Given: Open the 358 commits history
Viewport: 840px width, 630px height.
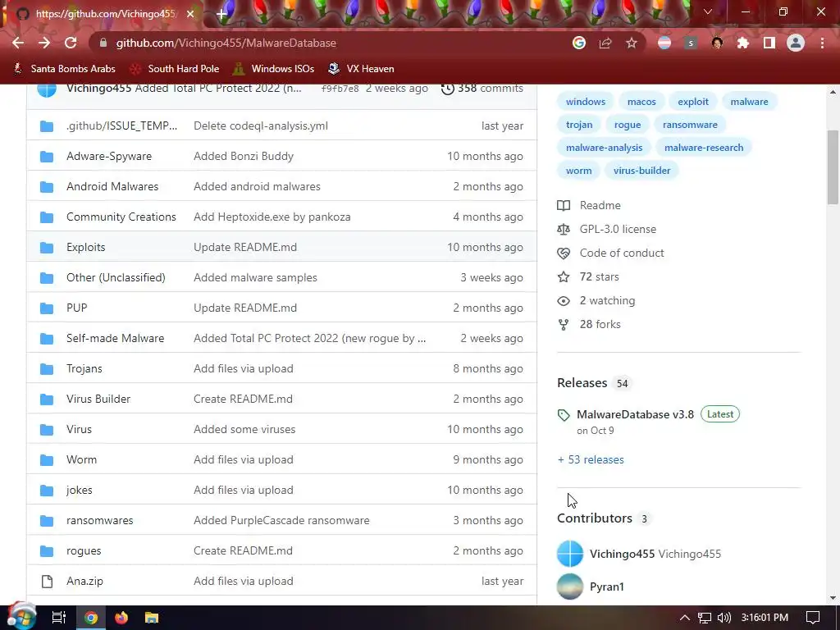Looking at the screenshot, I should [482, 89].
